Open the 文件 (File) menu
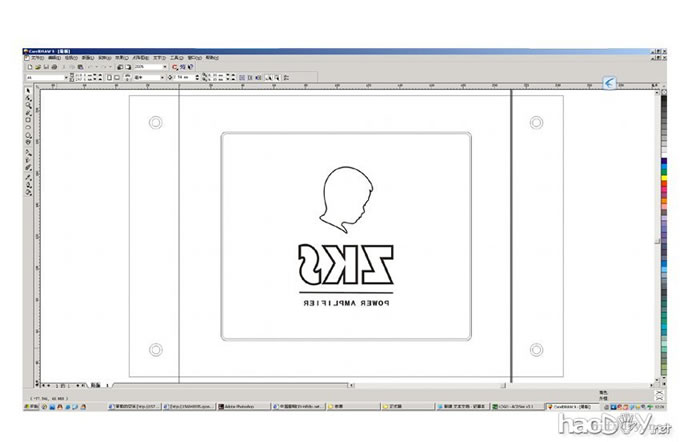Viewport: 680px width, 442px height. (x=34, y=58)
